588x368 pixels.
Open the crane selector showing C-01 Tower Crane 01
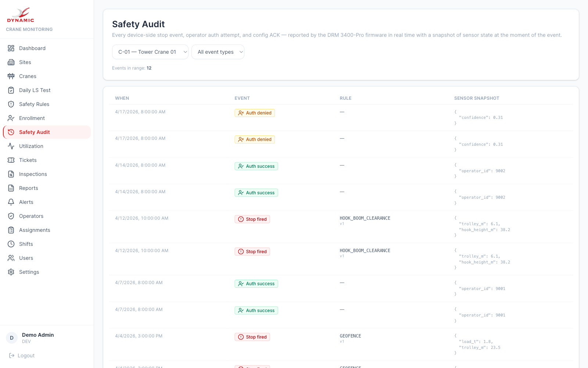pyautogui.click(x=150, y=52)
